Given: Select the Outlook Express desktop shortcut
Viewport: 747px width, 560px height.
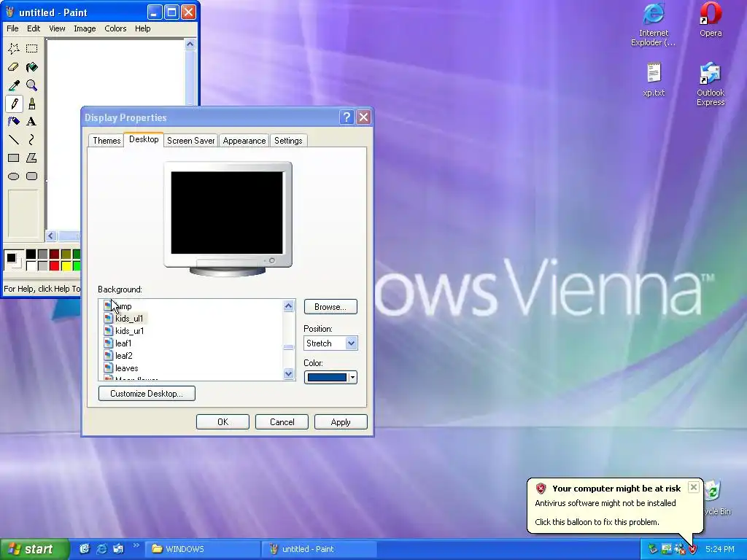Looking at the screenshot, I should click(x=711, y=84).
